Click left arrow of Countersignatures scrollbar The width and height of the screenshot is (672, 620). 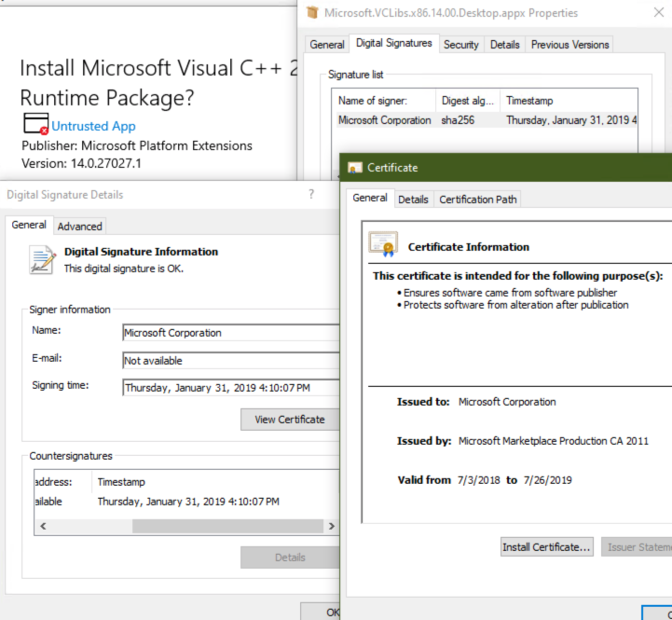click(43, 526)
